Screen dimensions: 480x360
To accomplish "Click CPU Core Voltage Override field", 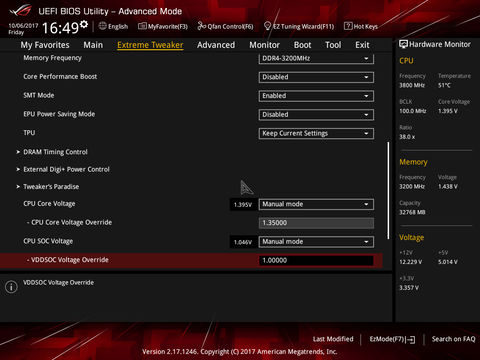I will (316, 223).
